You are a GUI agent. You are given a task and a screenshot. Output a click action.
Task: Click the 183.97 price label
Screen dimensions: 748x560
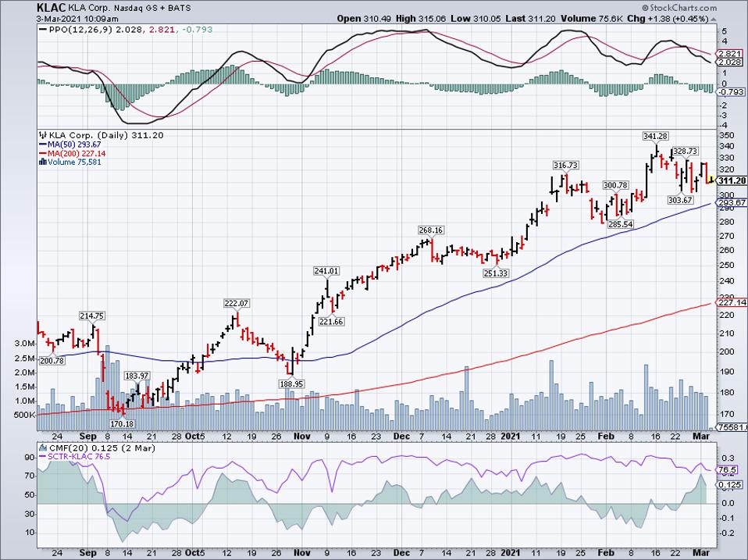137,376
